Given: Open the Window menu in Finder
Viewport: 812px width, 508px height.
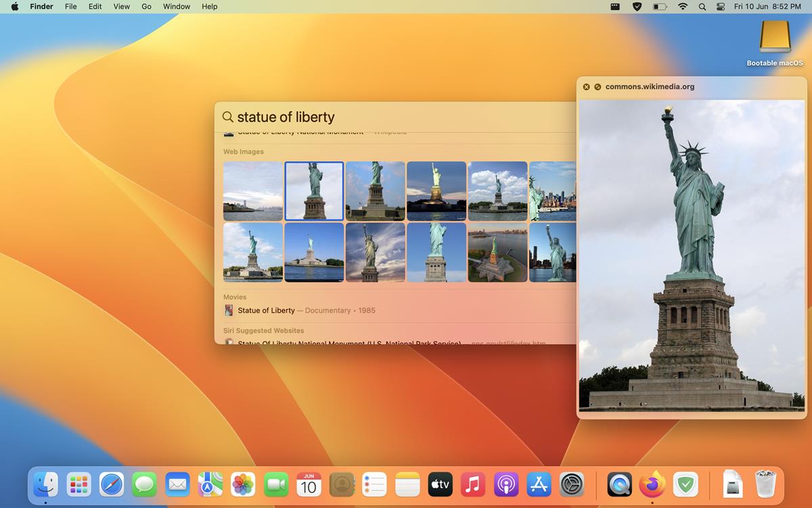Looking at the screenshot, I should 176,6.
